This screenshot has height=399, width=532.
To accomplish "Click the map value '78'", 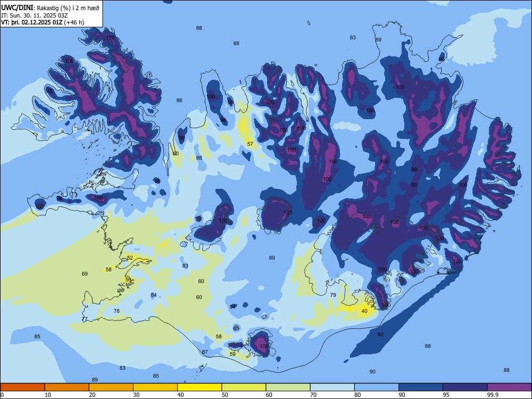I will [117, 311].
